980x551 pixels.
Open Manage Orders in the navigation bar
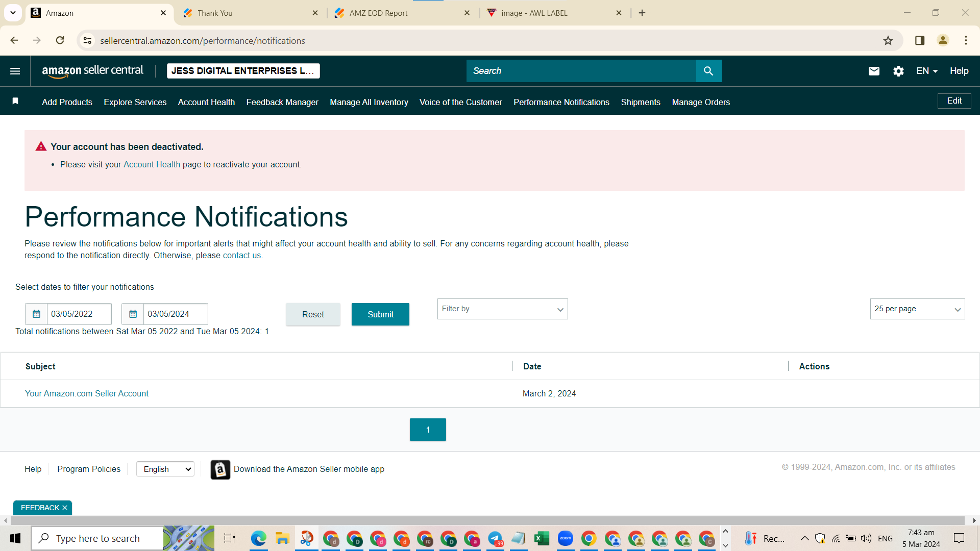point(701,102)
